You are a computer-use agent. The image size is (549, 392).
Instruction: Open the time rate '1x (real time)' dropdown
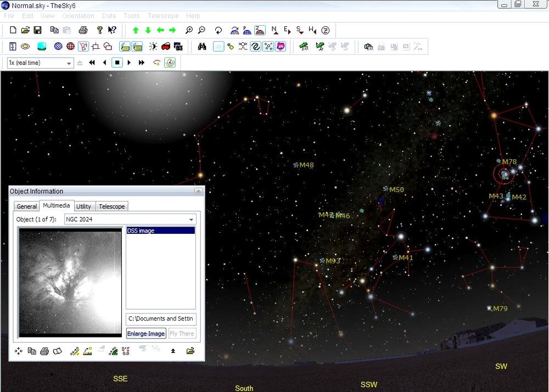click(69, 63)
